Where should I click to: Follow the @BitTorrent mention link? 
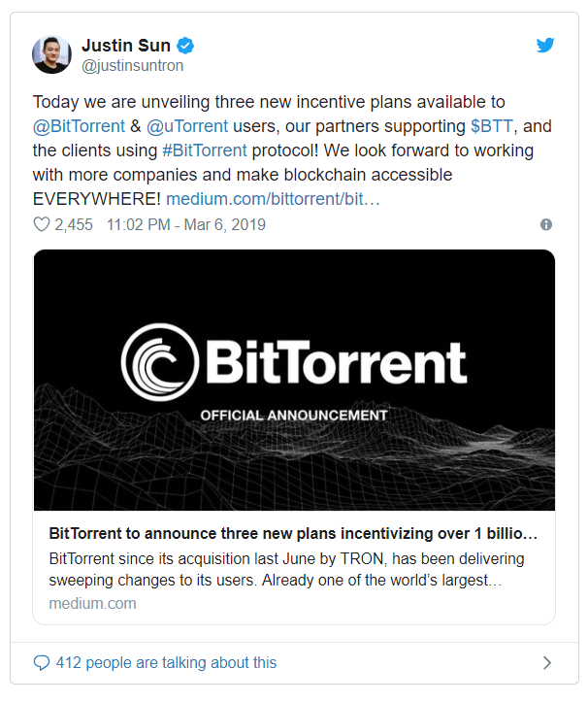click(x=79, y=126)
